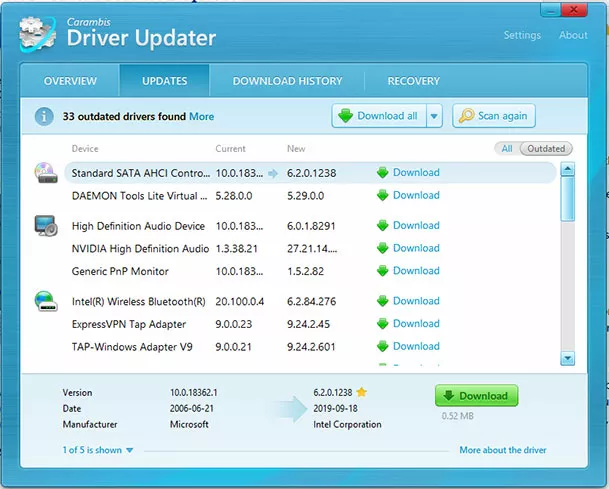Click the scroll down arrow of driver list
The image size is (609, 489).
click(567, 358)
